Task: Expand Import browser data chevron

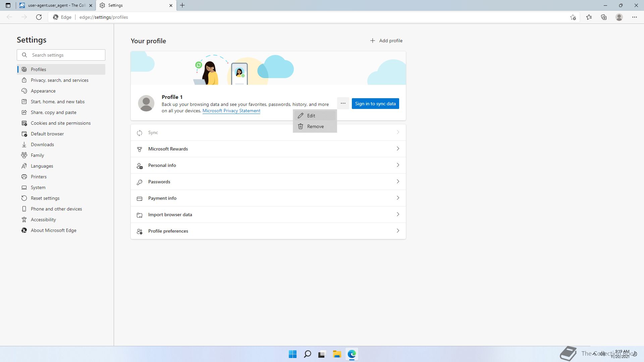Action: coord(398,214)
